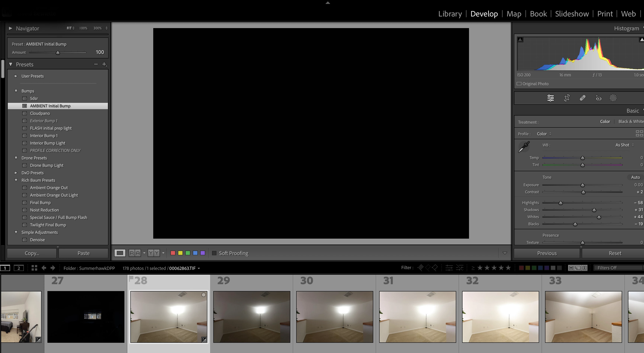Viewport: 644px width, 353px height.
Task: Open the Masking tool icon
Action: tap(613, 98)
